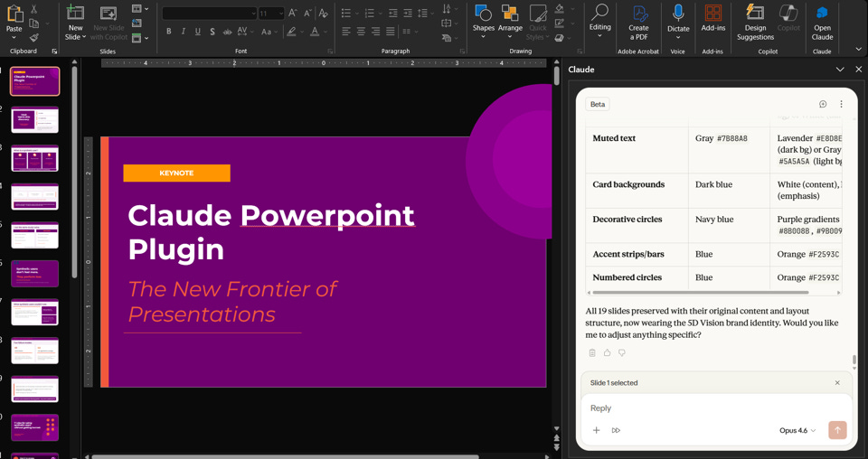Toggle Bold formatting
Viewport: 868px width, 459px height.
click(x=169, y=32)
